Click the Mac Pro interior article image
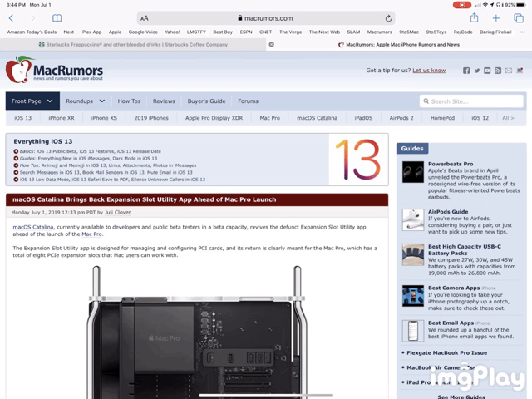 [x=197, y=332]
